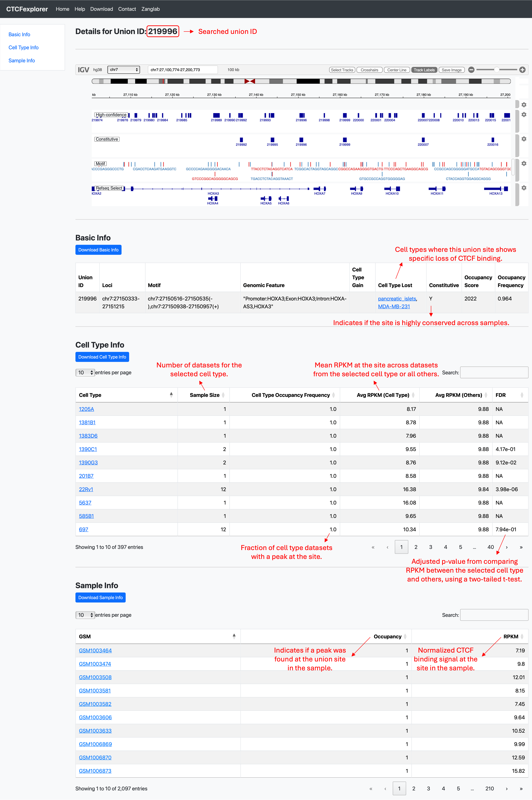Open the Select Tracks menu
The height and width of the screenshot is (800, 532).
click(x=342, y=70)
